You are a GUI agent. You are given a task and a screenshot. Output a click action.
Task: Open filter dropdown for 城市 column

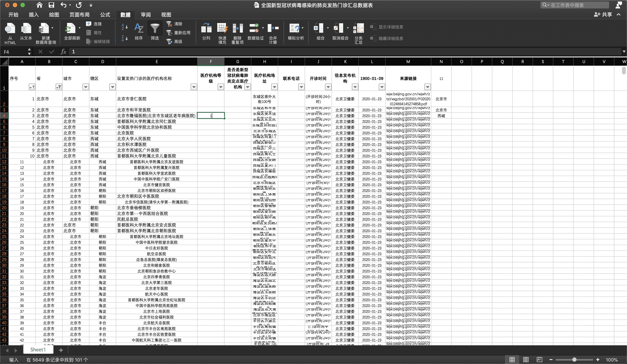pos(85,87)
